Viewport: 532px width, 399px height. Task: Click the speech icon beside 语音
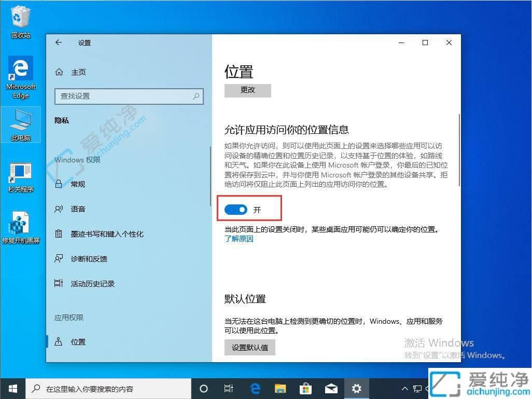point(59,209)
